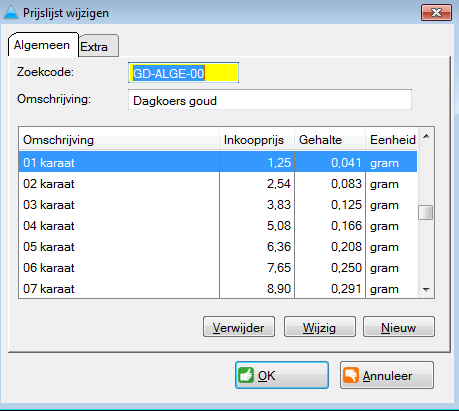The width and height of the screenshot is (459, 411).
Task: Click the Verwijder button
Action: [x=239, y=327]
